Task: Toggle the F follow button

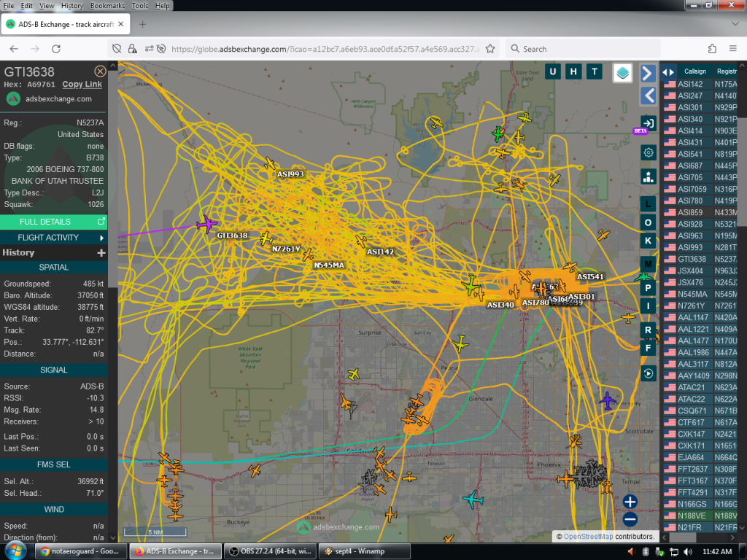Action: pyautogui.click(x=648, y=348)
